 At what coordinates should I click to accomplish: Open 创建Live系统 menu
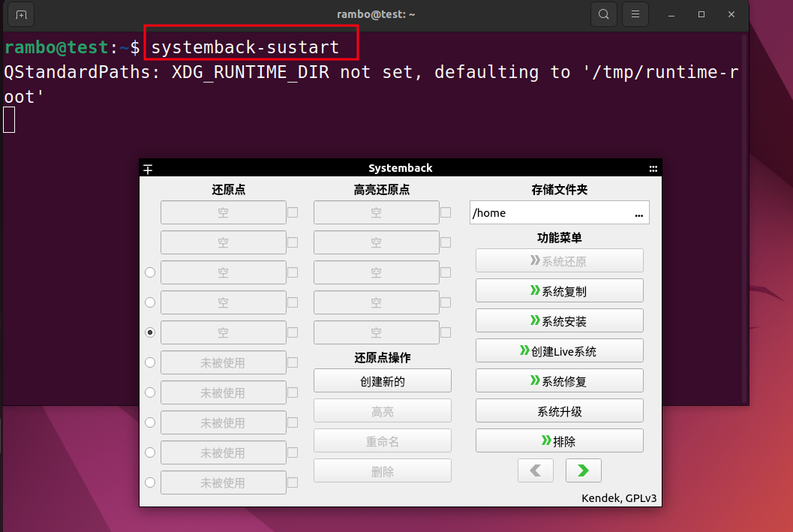click(559, 351)
